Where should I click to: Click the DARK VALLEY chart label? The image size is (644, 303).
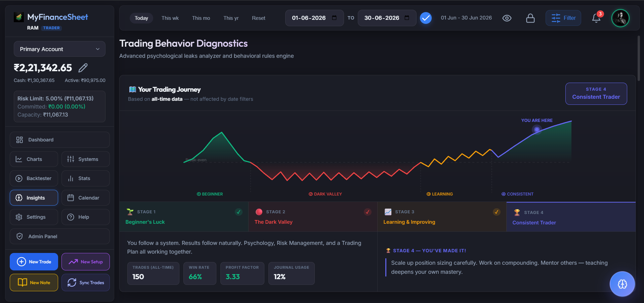pyautogui.click(x=325, y=194)
